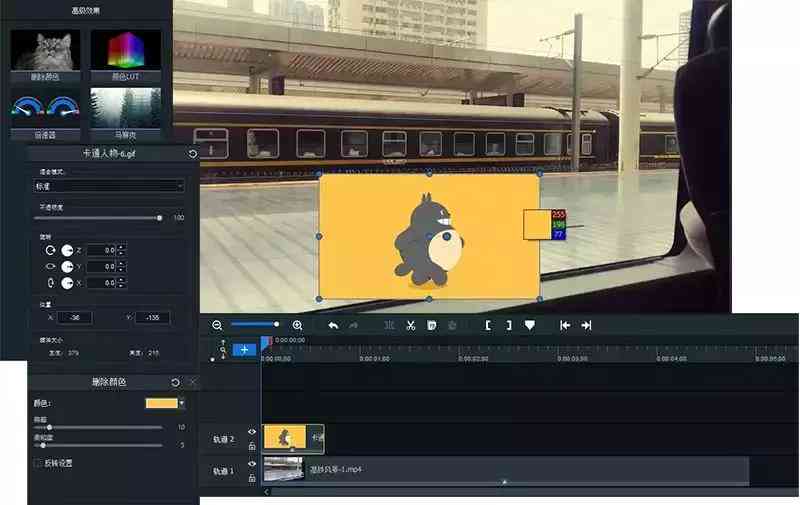The height and width of the screenshot is (505, 800).
Task: Toggle track 1 visibility eye
Action: tap(252, 464)
